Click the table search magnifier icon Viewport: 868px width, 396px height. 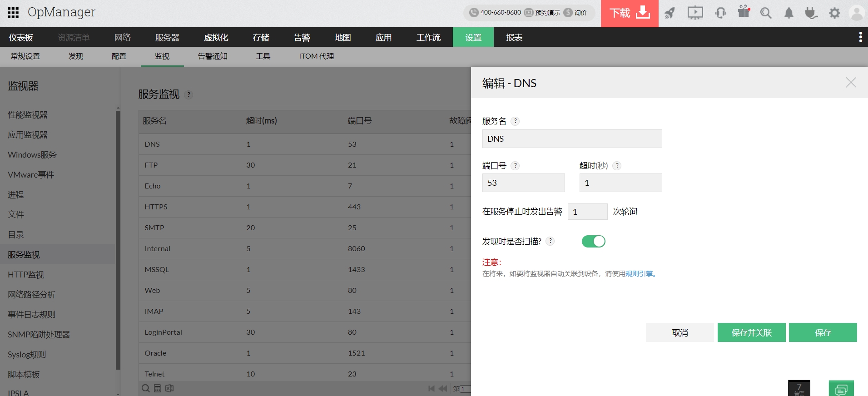coord(146,388)
